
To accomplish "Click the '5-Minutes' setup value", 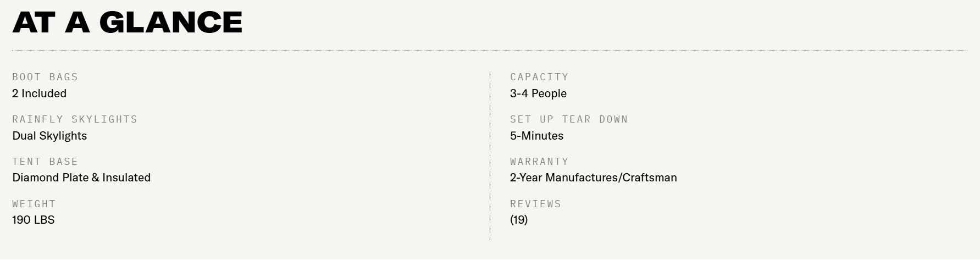I will pos(536,136).
